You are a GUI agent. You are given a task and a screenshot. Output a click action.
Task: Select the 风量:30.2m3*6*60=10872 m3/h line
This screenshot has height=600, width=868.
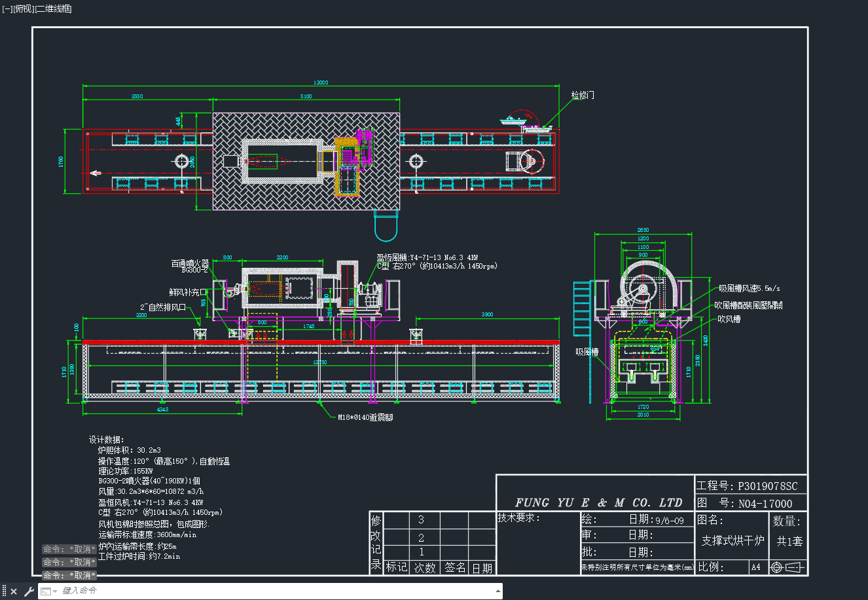[151, 491]
